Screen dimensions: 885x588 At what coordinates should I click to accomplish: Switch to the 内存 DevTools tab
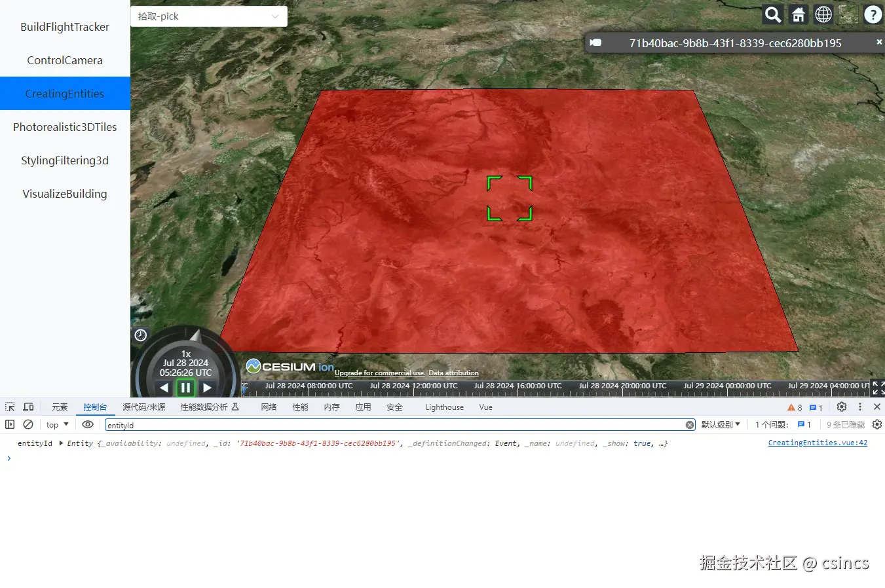point(331,407)
